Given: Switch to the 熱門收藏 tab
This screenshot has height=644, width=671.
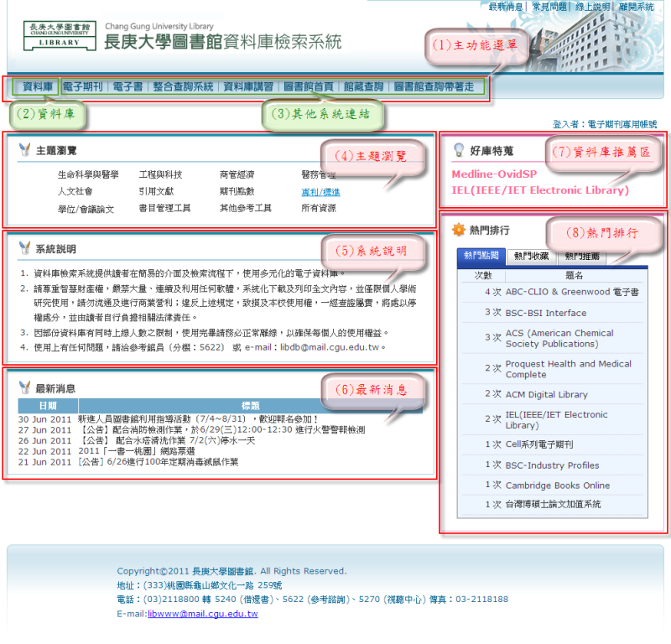Looking at the screenshot, I should (x=532, y=257).
